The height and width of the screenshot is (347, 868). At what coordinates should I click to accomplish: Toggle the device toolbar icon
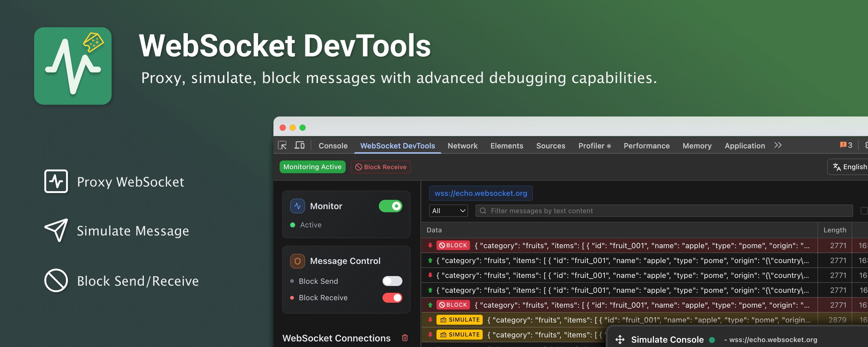pyautogui.click(x=299, y=145)
